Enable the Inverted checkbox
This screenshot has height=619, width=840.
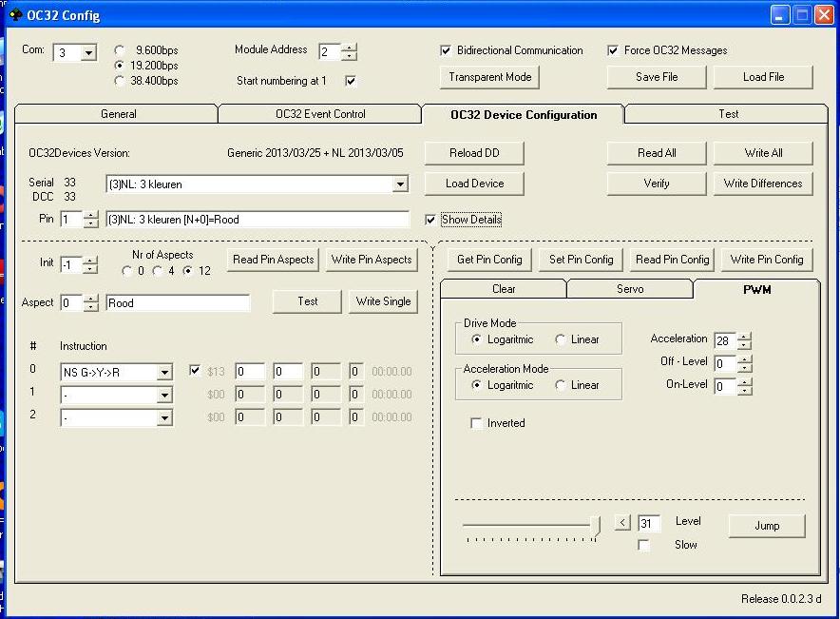click(476, 423)
